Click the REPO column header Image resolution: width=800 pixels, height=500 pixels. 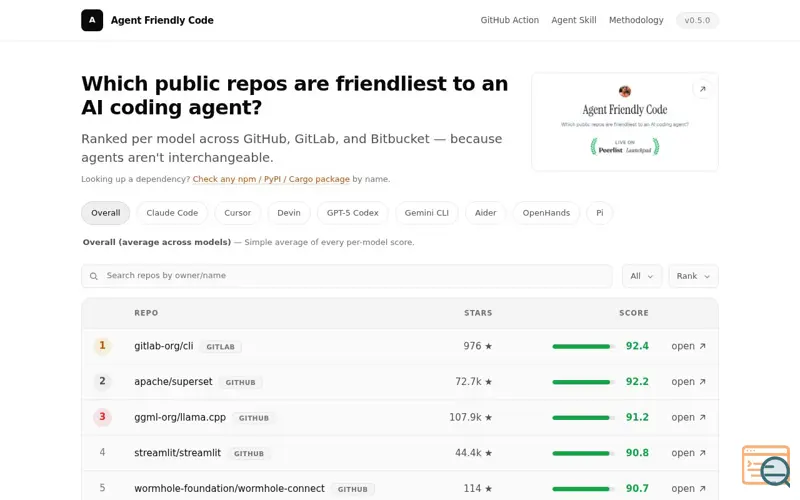point(146,313)
